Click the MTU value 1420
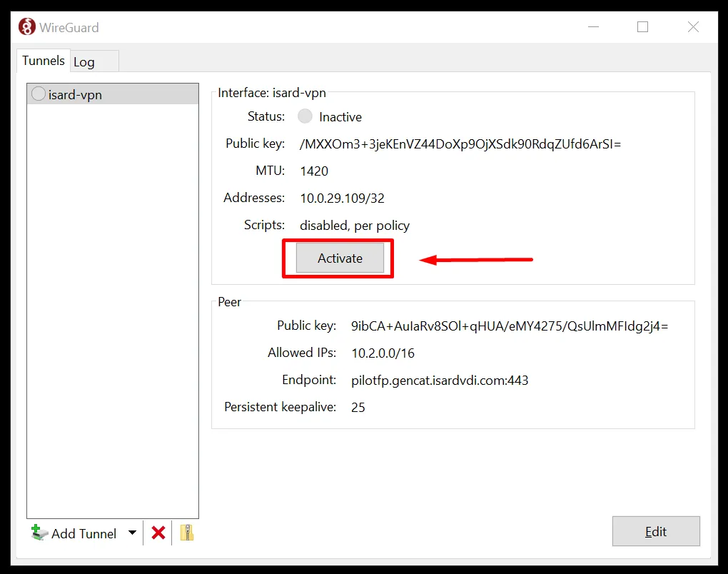The image size is (728, 574). click(x=314, y=171)
